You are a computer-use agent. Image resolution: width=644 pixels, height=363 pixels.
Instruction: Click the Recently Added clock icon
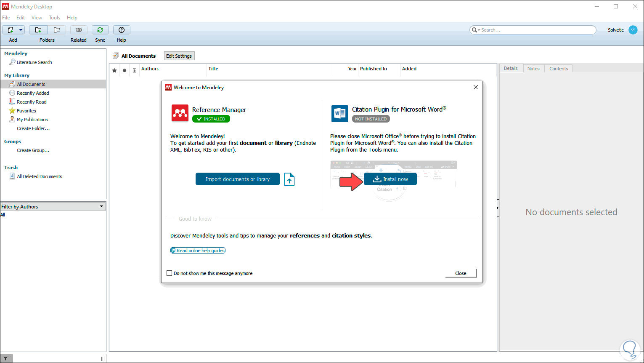[x=12, y=93]
